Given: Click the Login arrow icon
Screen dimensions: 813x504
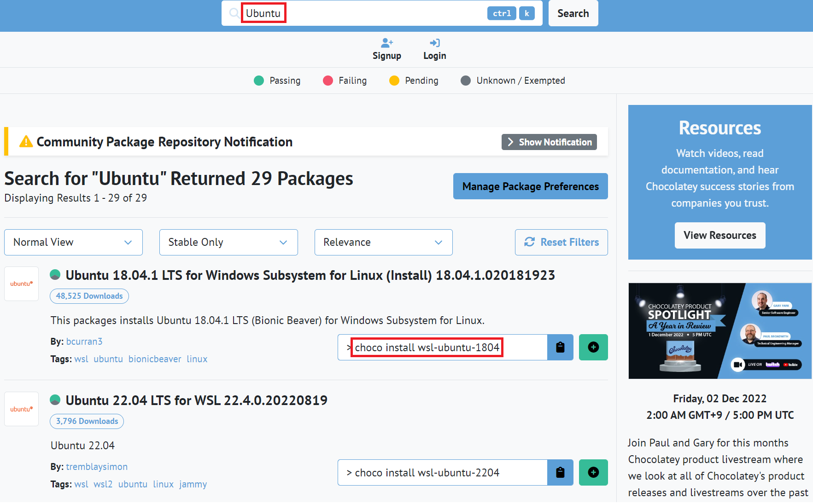Looking at the screenshot, I should 435,43.
